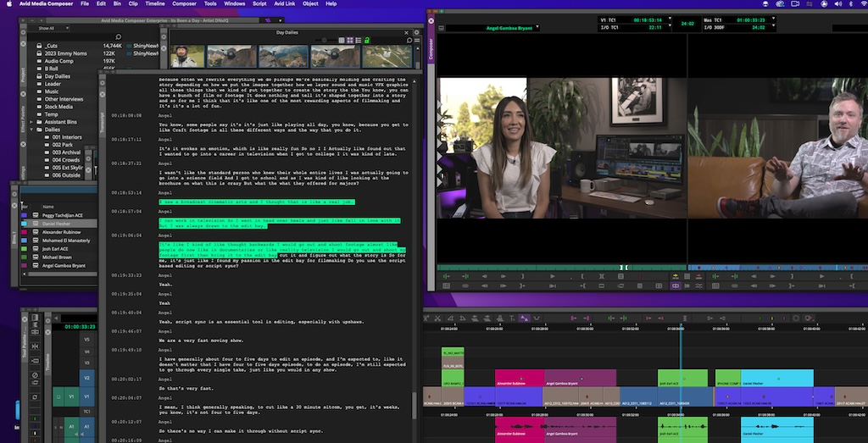Toggle the green bin lock icon
The image size is (868, 443).
[367, 41]
